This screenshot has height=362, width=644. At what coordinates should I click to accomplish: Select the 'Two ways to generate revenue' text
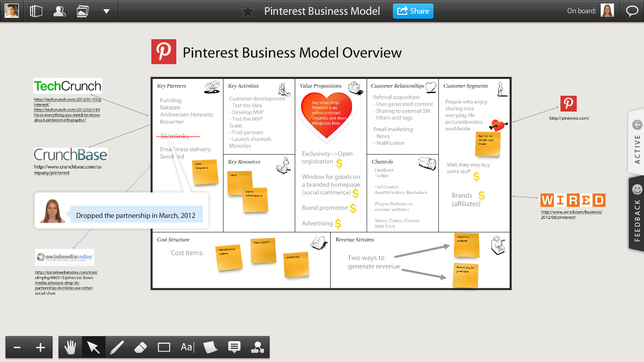pos(374,262)
